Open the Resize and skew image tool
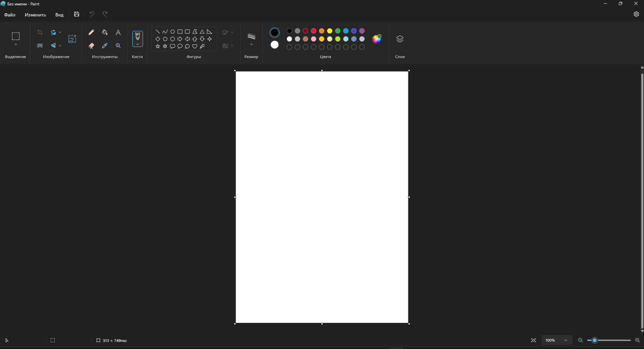The height and width of the screenshot is (349, 644). 72,39
